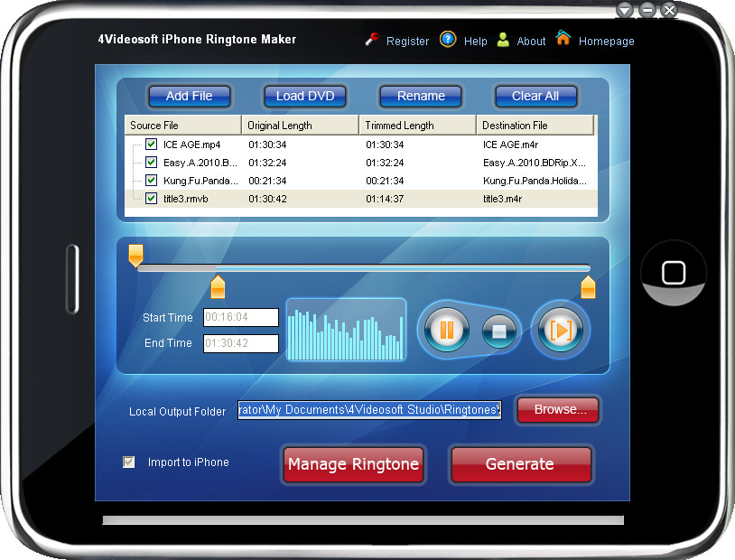Image resolution: width=735 pixels, height=560 pixels.
Task: Click trimmed length 01:14:37
Action: 385,199
